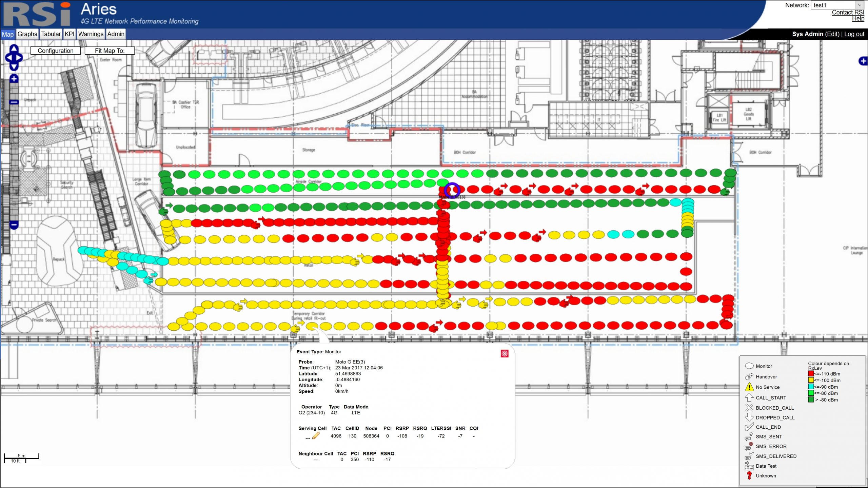Pan the map up with the arrow control

point(14,48)
